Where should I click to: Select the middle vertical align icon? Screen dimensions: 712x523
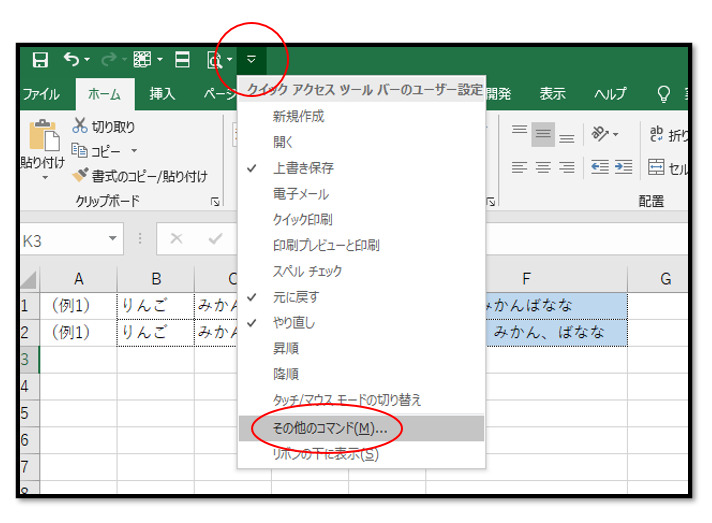(x=543, y=134)
